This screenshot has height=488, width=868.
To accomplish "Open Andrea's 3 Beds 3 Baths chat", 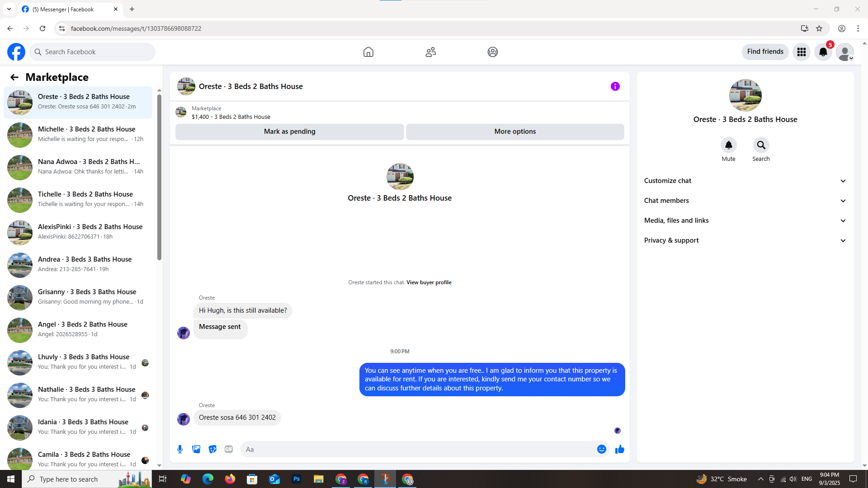I will [x=78, y=265].
